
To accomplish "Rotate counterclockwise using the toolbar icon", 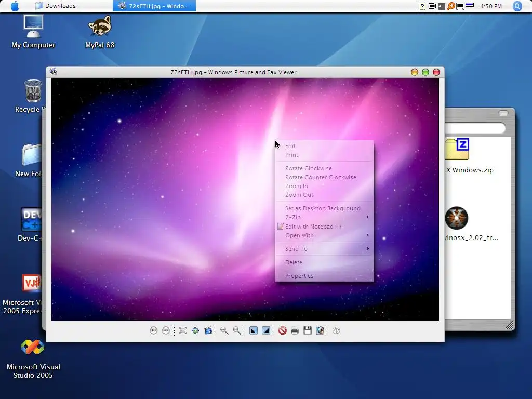I will 266,330.
